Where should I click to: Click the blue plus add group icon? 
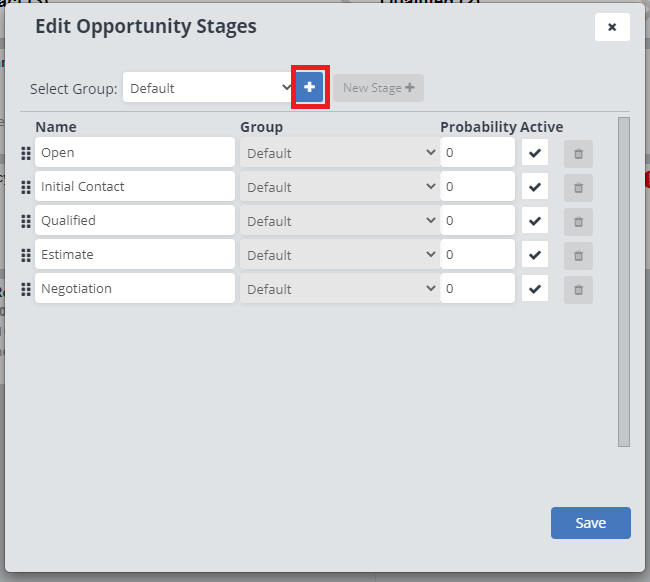point(310,88)
